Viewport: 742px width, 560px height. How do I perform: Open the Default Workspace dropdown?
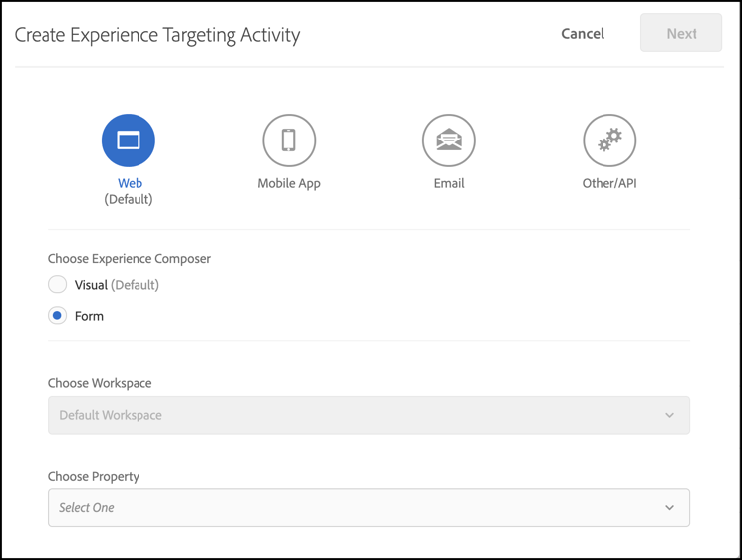coord(368,415)
